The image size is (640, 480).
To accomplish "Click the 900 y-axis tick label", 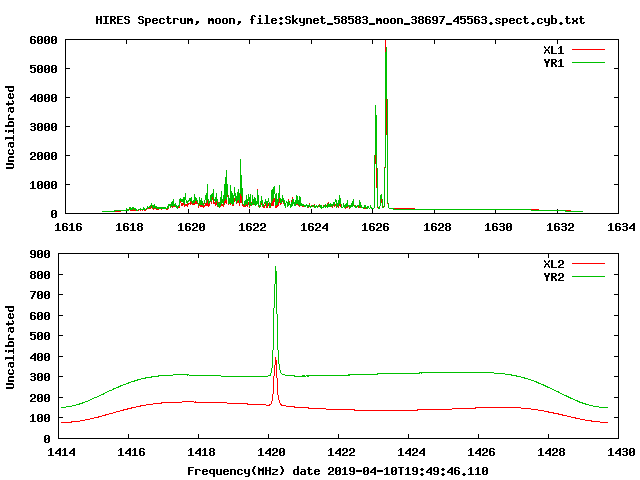I will click(x=40, y=254).
